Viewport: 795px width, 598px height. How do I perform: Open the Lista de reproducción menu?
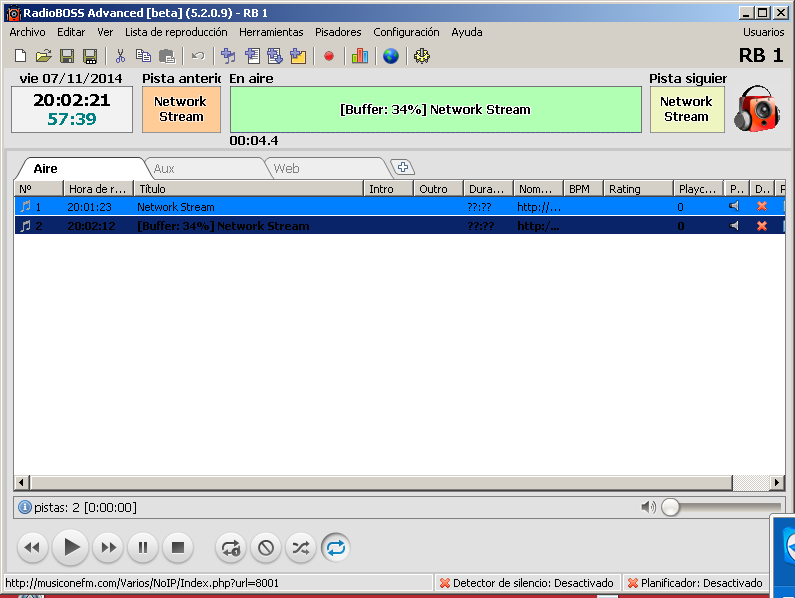pyautogui.click(x=176, y=32)
